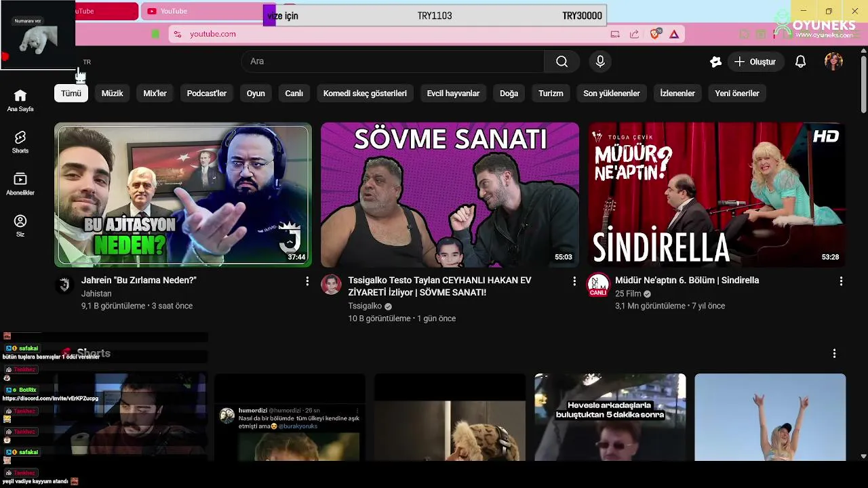Select Komedi skeç gösterileri chip

(365, 94)
